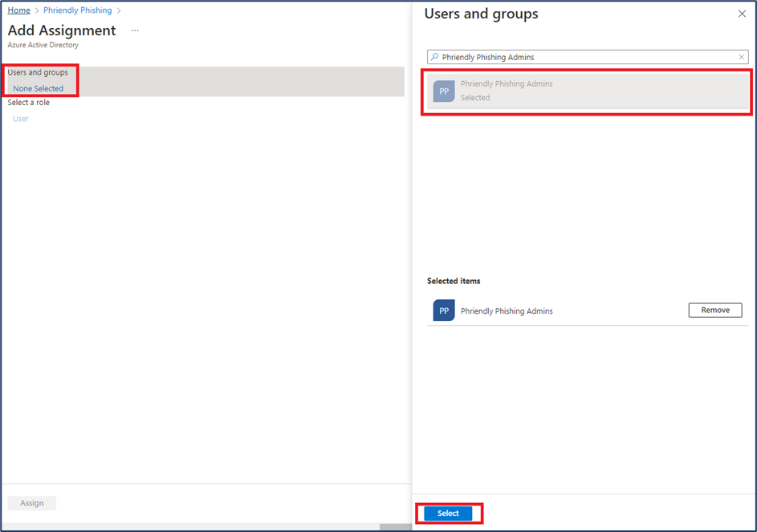The image size is (757, 532).
Task: Click the 'Selected' status text in search result
Action: tap(475, 98)
